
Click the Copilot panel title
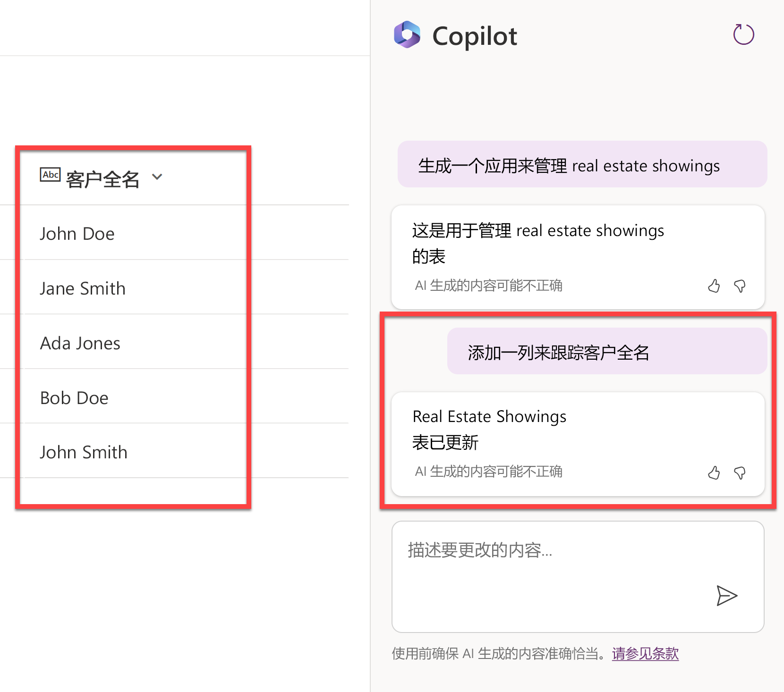(475, 36)
